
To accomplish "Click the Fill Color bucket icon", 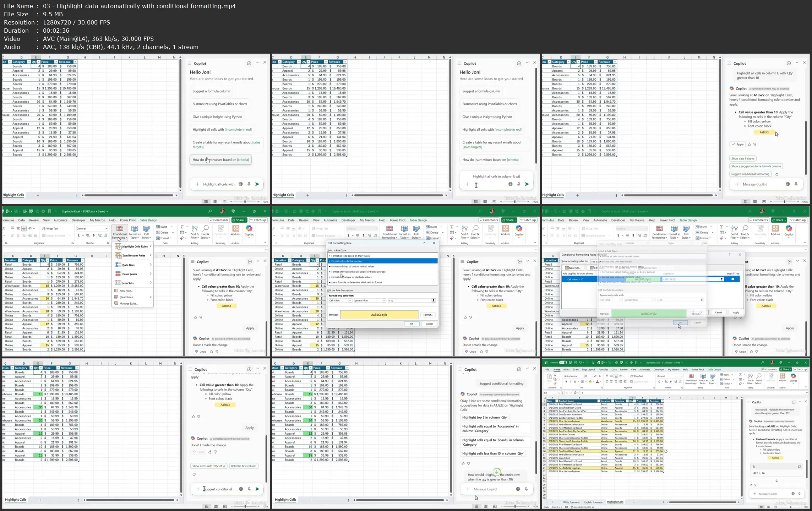I will tap(590, 382).
